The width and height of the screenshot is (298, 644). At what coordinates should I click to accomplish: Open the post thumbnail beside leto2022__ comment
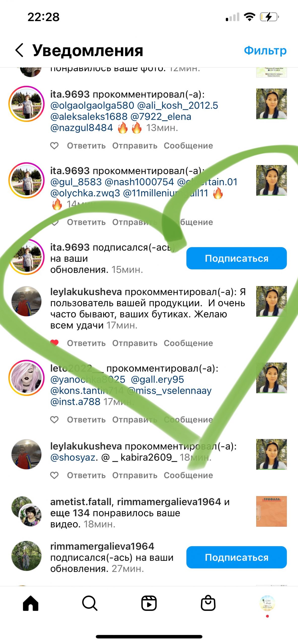coord(272,378)
